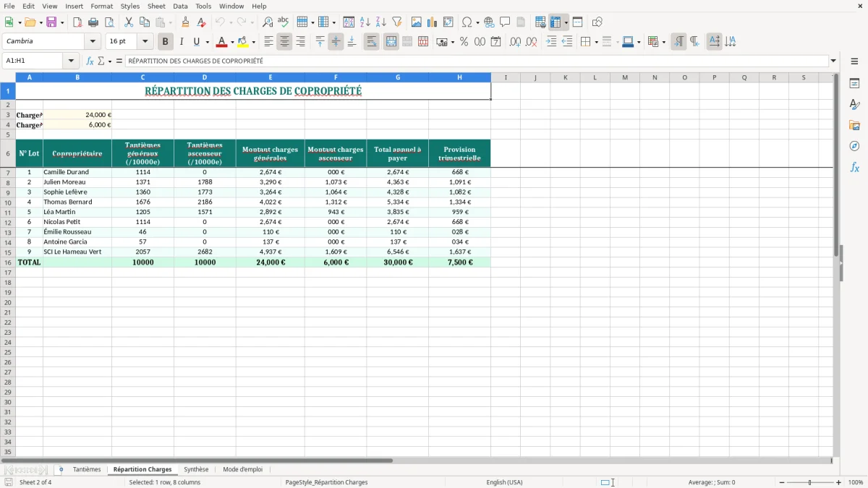This screenshot has width=868, height=488.
Task: Click the Clear Direct Formatting icon
Action: [201, 22]
